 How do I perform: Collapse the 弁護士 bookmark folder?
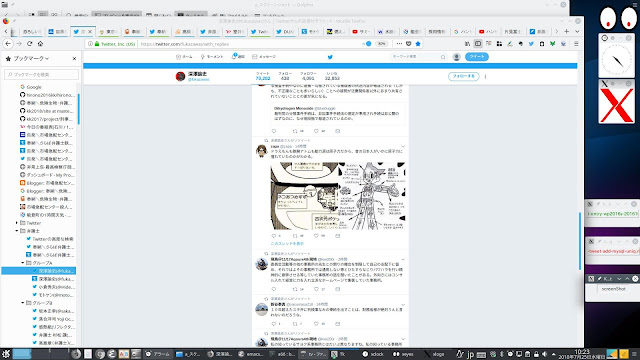tap(17, 231)
